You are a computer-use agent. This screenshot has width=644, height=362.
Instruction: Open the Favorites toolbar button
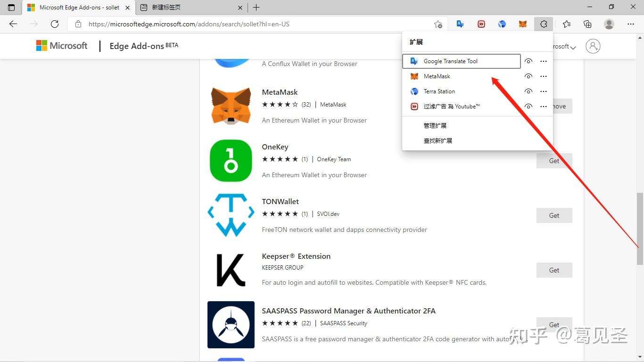(x=567, y=24)
